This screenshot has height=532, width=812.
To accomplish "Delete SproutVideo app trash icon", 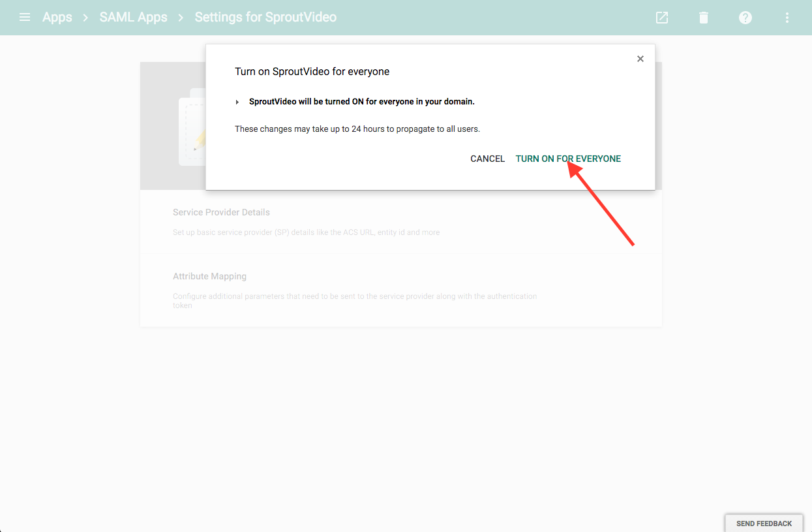I will click(704, 18).
